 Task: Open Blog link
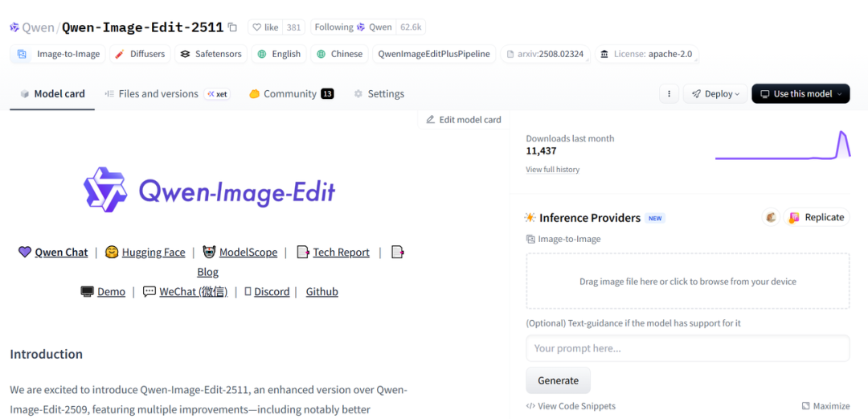point(208,272)
